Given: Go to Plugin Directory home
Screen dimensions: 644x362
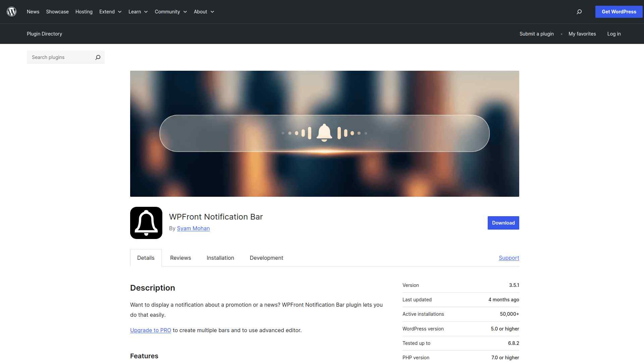Looking at the screenshot, I should point(44,34).
